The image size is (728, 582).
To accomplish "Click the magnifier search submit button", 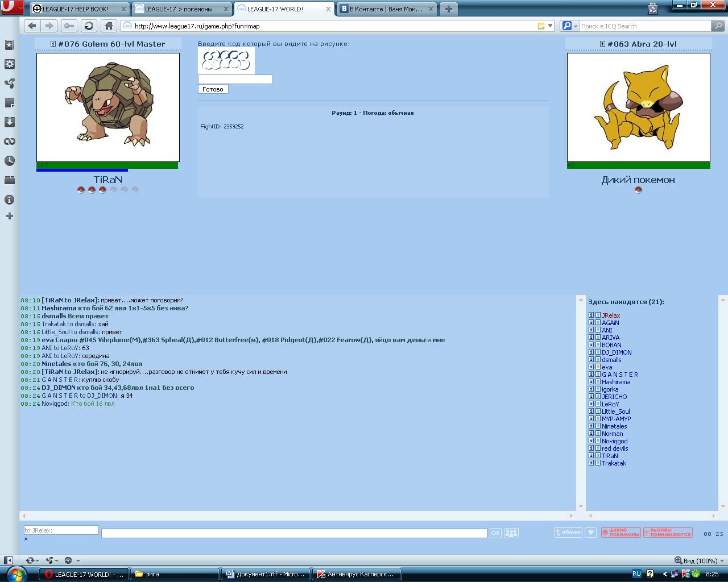I will pyautogui.click(x=718, y=26).
